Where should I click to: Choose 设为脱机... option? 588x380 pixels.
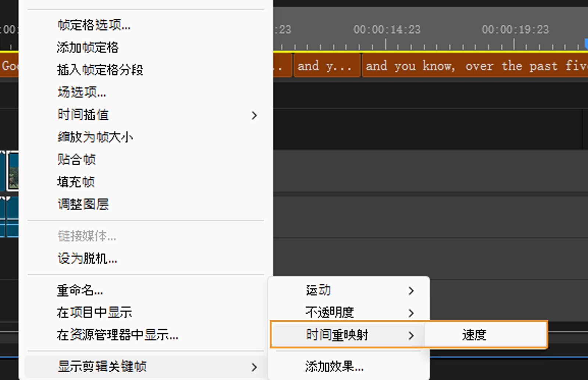coord(146,259)
